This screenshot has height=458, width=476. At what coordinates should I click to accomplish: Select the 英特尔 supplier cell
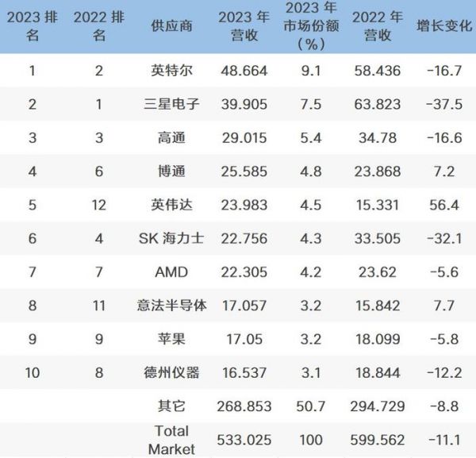[x=173, y=71]
